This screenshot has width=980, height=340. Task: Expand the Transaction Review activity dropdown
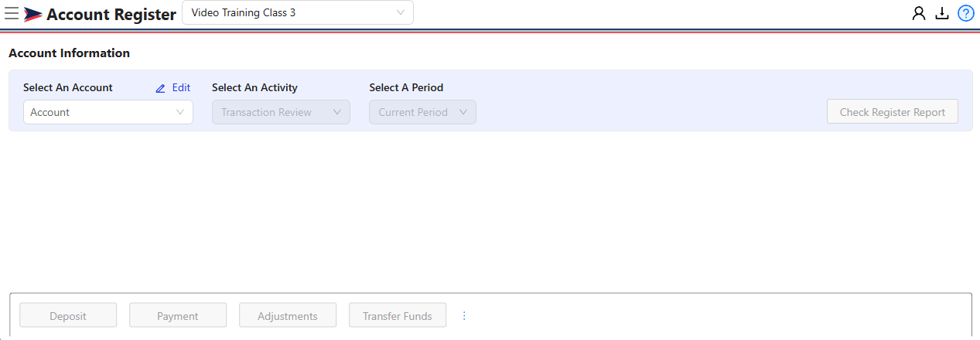coord(281,112)
